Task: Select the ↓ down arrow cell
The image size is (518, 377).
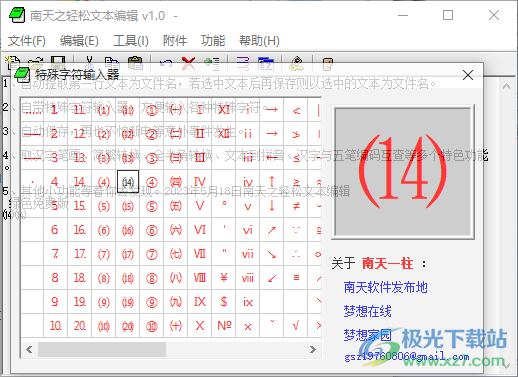Action: tap(272, 206)
